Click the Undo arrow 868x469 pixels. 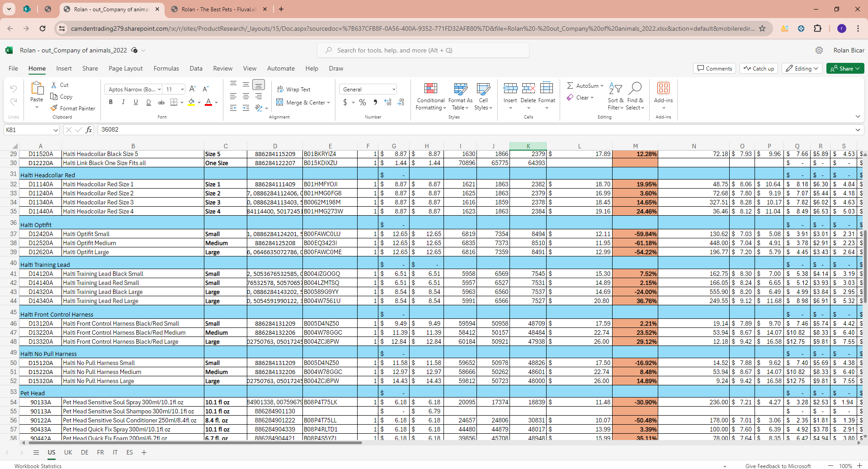pos(14,89)
